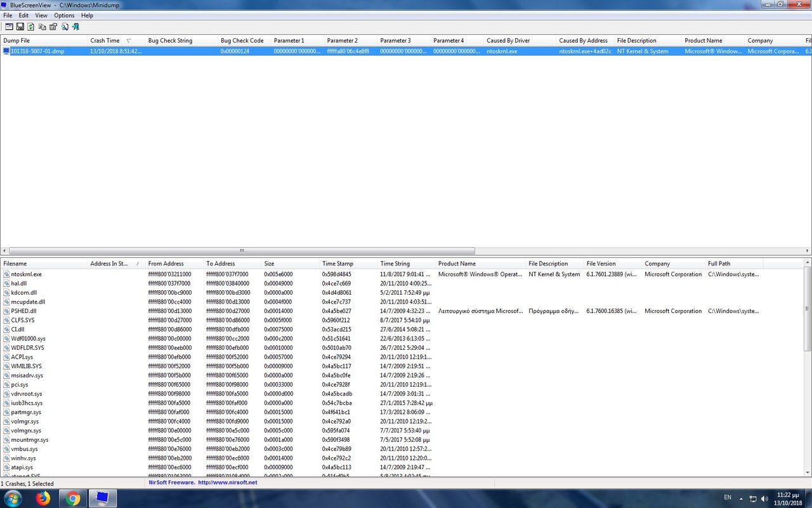Click the file icon beside vmbus.sys
The image size is (812, 508).
(x=6, y=449)
